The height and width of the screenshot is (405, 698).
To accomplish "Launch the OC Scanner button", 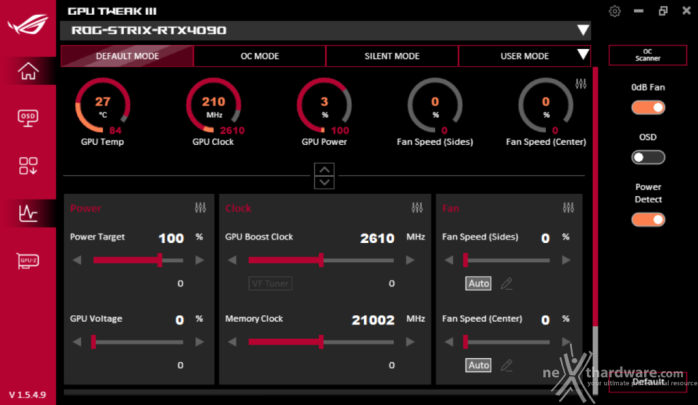I will pos(648,55).
